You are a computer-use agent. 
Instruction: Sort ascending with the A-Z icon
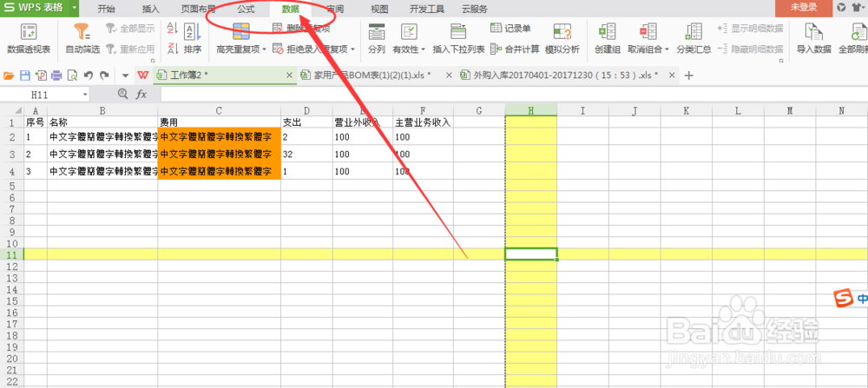click(172, 29)
